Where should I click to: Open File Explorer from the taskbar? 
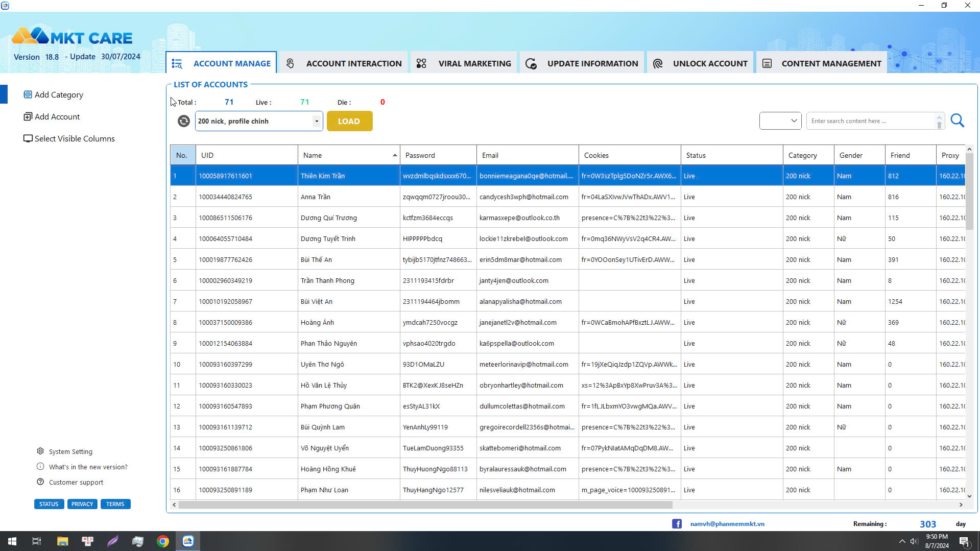click(62, 541)
